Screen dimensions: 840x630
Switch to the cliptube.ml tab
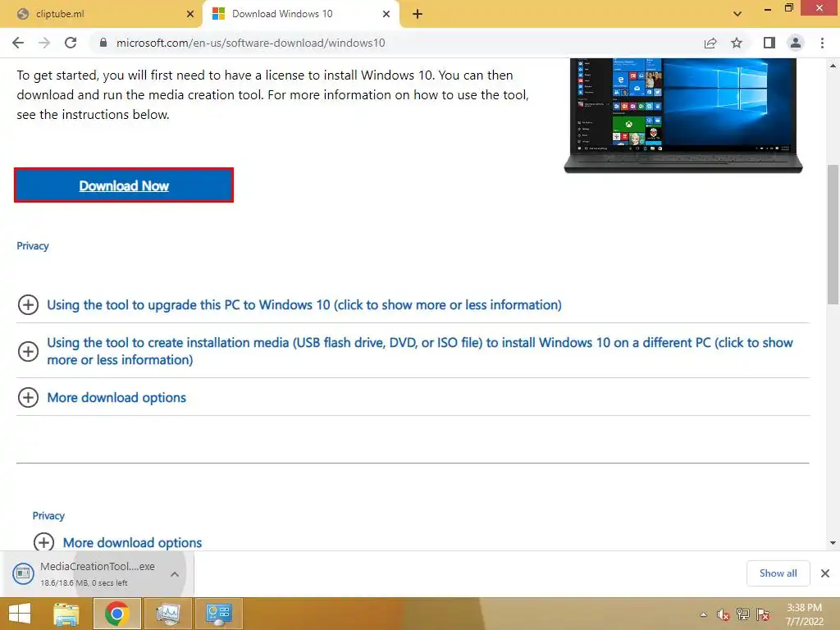(101, 14)
